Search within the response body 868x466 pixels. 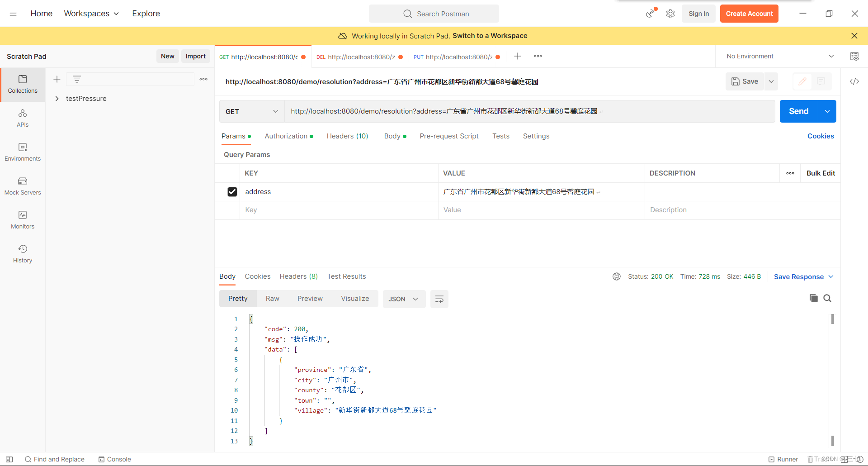[827, 298]
